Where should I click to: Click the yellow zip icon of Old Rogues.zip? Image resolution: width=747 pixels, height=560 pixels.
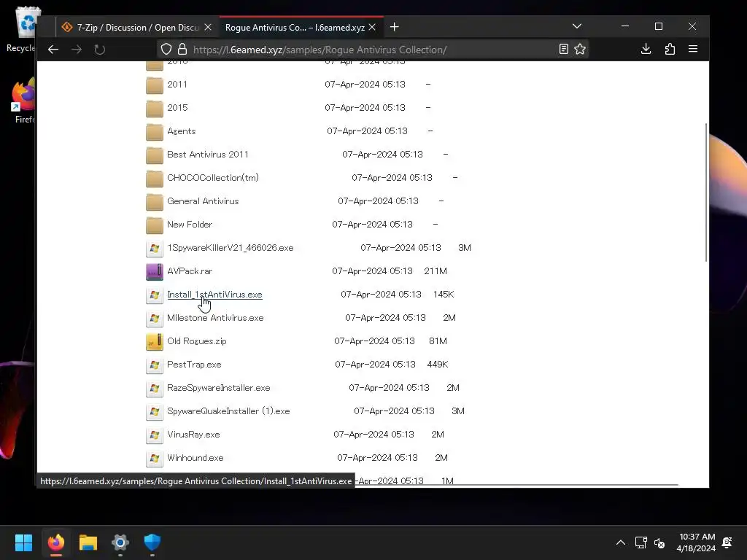[155, 341]
